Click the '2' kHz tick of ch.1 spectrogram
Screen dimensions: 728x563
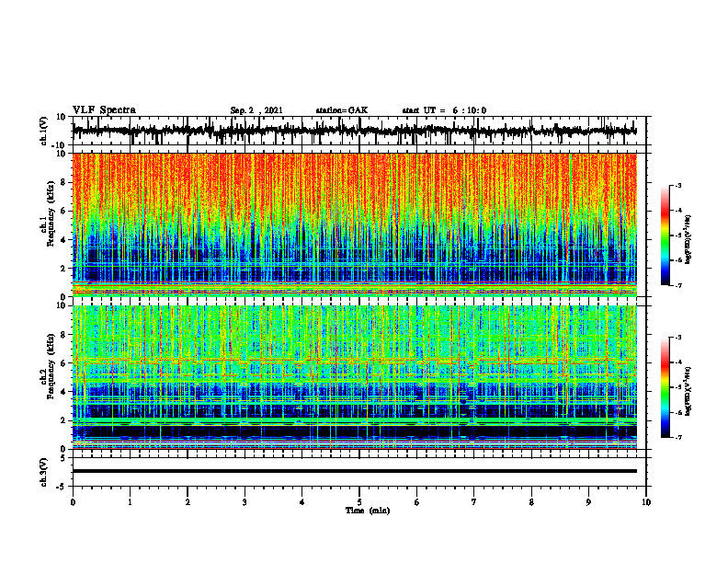[63, 269]
